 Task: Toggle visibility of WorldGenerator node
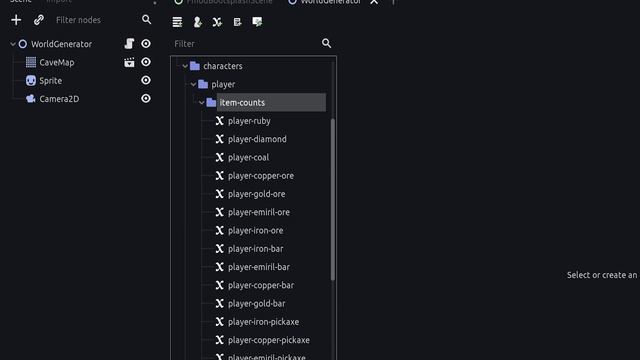coord(146,44)
